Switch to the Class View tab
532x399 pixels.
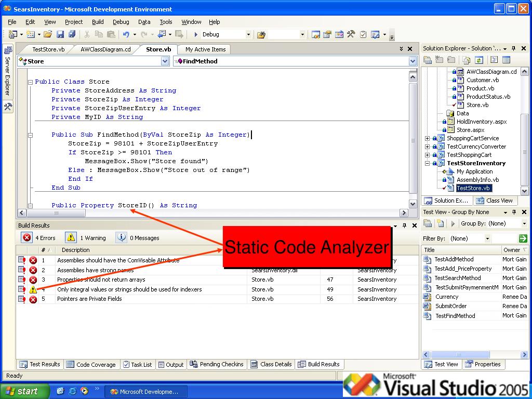[495, 201]
